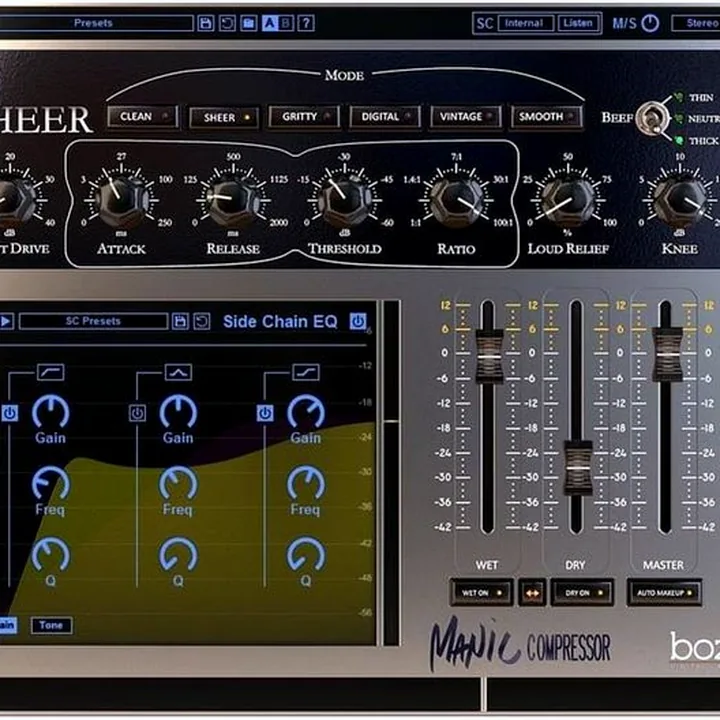
Task: Click the top preset undo/revert icon
Action: point(227,23)
